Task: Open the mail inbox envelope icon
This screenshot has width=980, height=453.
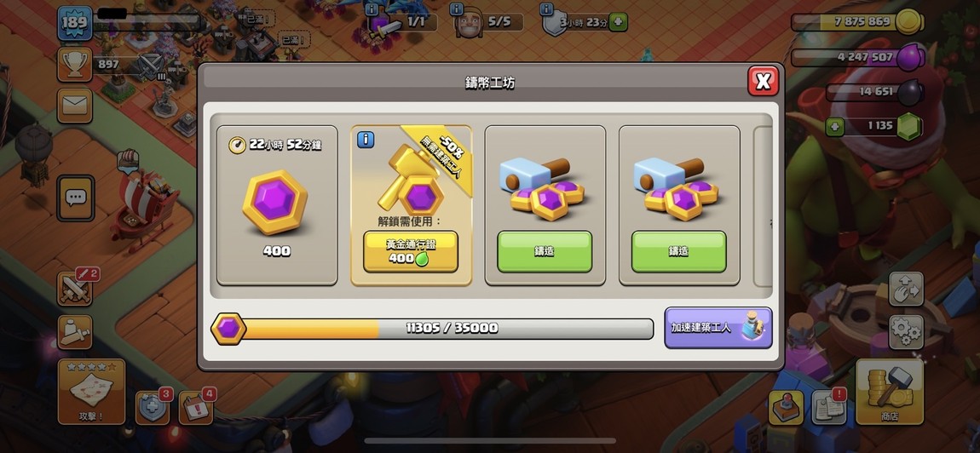Action: click(x=74, y=105)
